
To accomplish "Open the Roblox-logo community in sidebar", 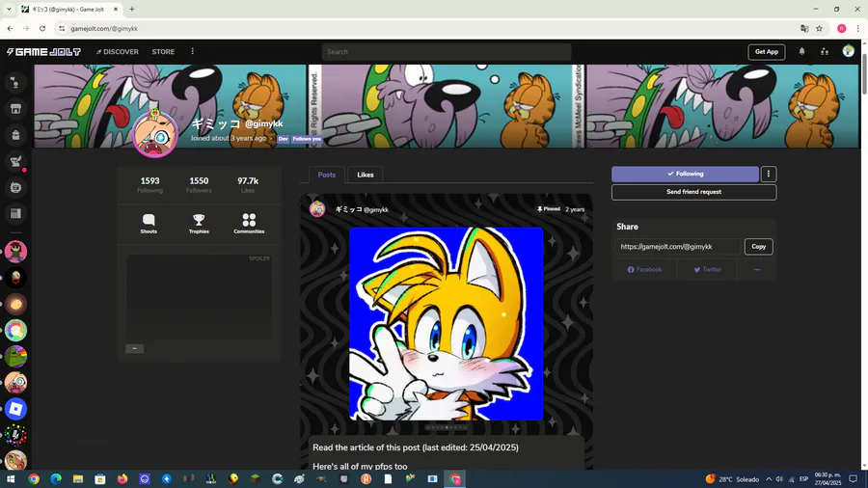I will [x=15, y=410].
